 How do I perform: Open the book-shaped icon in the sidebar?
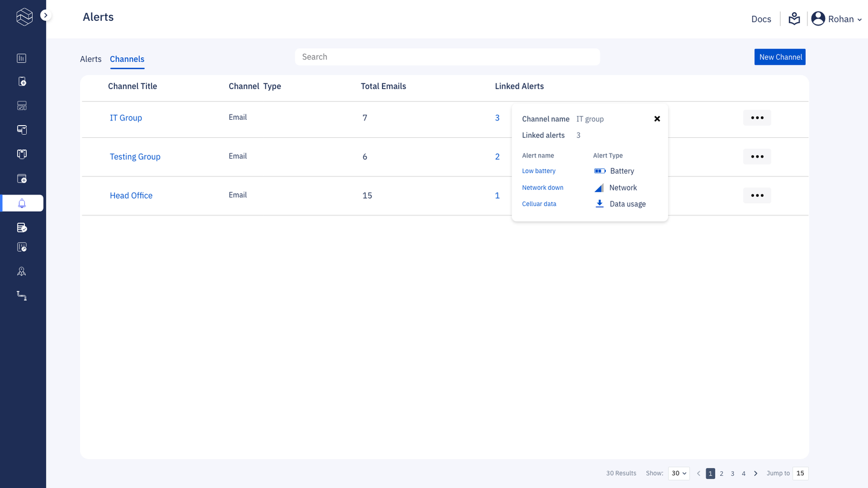[21, 154]
